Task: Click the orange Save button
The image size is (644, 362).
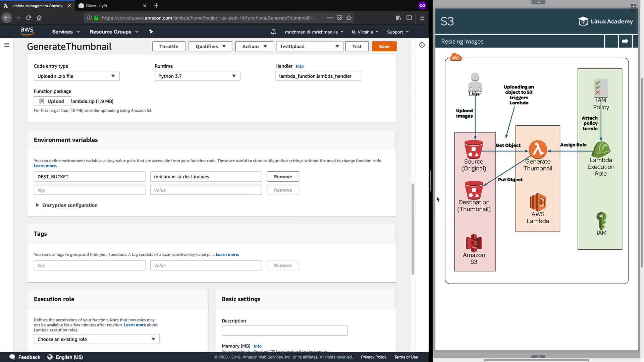Action: (x=384, y=46)
